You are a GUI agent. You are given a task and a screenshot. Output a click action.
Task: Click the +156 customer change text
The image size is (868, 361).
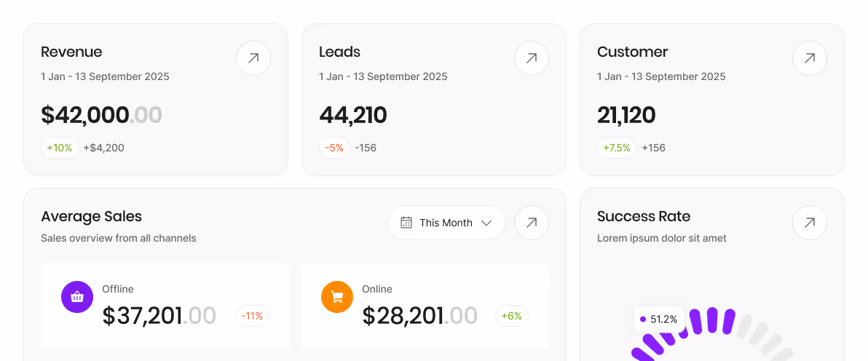(x=653, y=148)
